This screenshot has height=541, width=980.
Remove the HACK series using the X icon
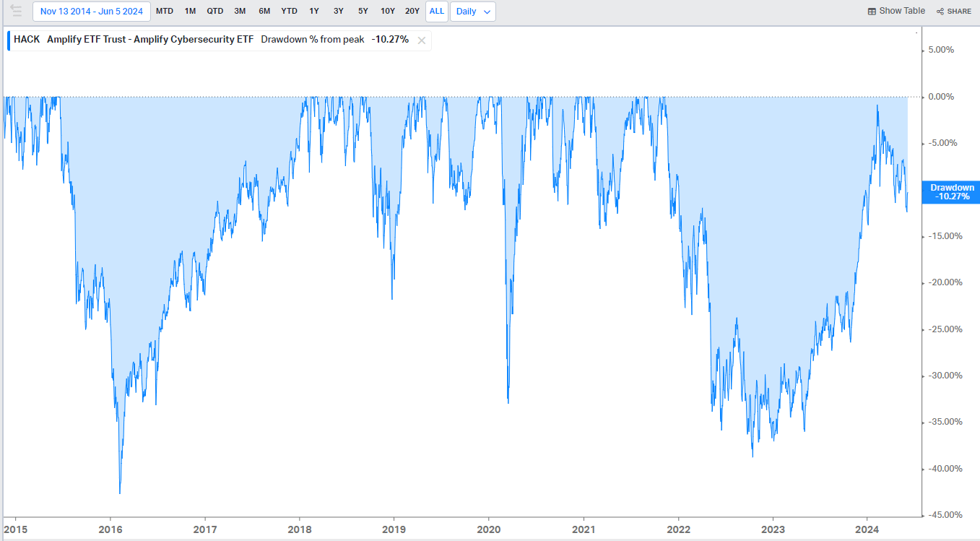tap(421, 40)
